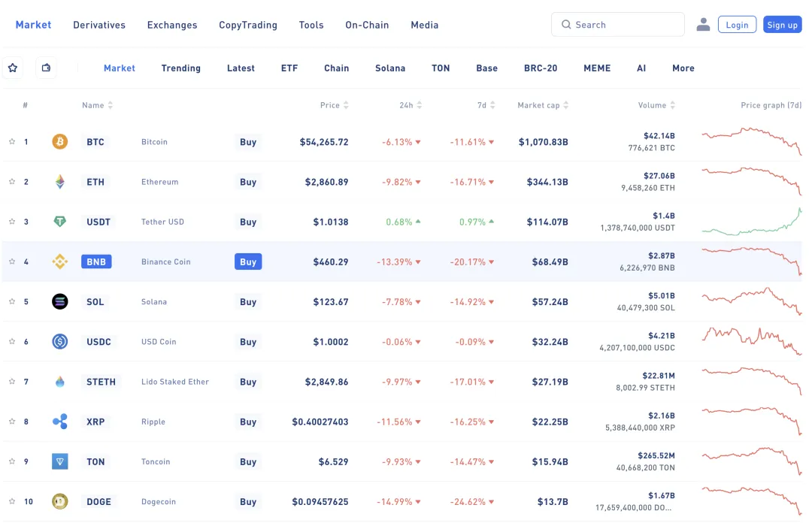
Task: Click the Buy button for Ethereum
Action: (x=248, y=182)
